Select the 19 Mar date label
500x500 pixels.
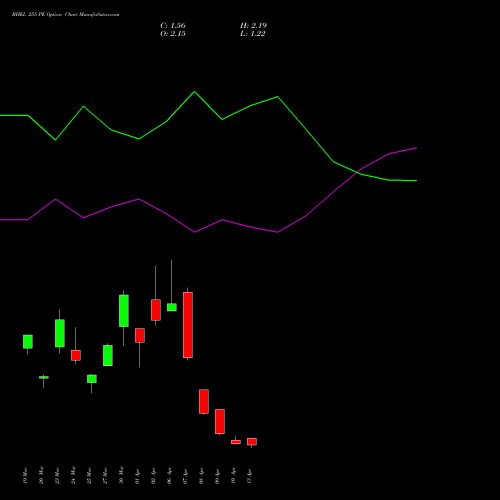(25, 476)
